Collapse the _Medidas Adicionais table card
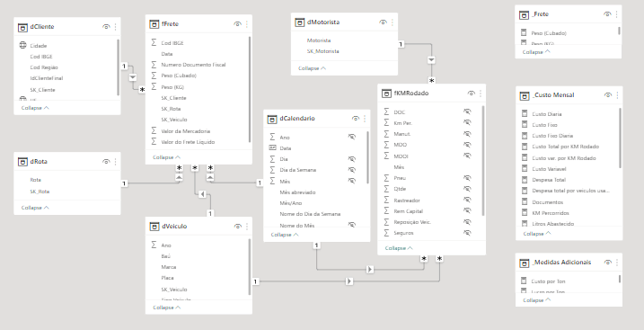This screenshot has height=330, width=644. click(536, 300)
